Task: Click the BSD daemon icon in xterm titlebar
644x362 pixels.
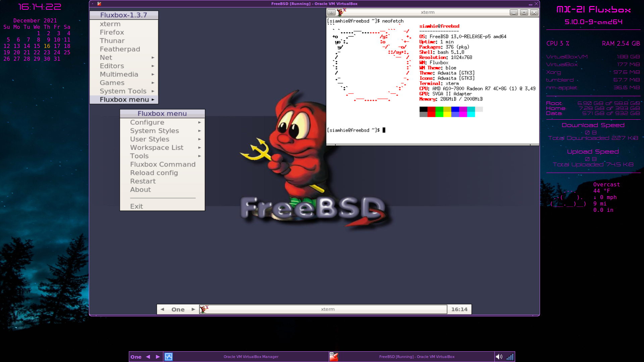Action: 341,12
